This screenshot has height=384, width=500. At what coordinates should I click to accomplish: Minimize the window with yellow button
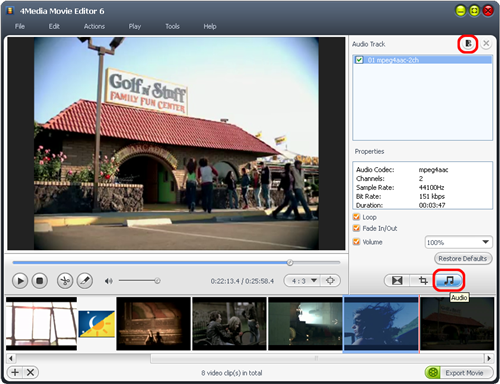461,11
